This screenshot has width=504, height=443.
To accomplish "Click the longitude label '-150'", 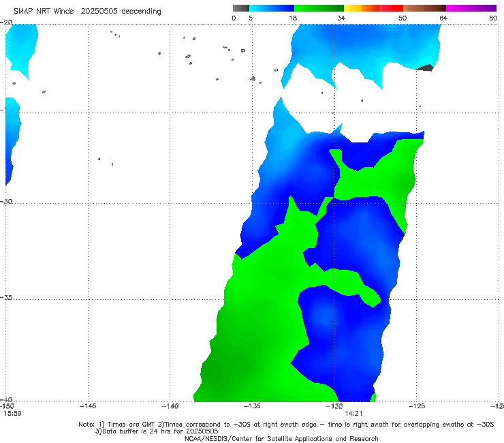I will [x=6, y=406].
